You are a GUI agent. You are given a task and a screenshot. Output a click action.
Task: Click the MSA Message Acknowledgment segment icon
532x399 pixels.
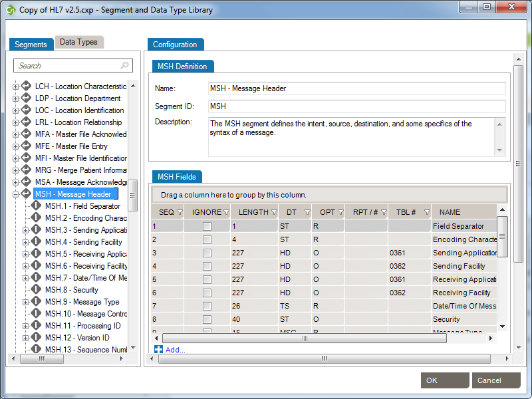26,182
